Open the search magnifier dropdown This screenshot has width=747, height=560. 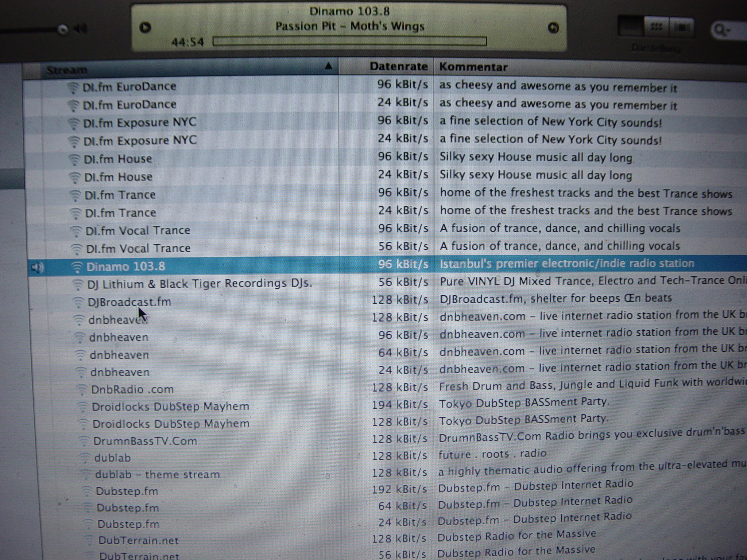click(721, 30)
